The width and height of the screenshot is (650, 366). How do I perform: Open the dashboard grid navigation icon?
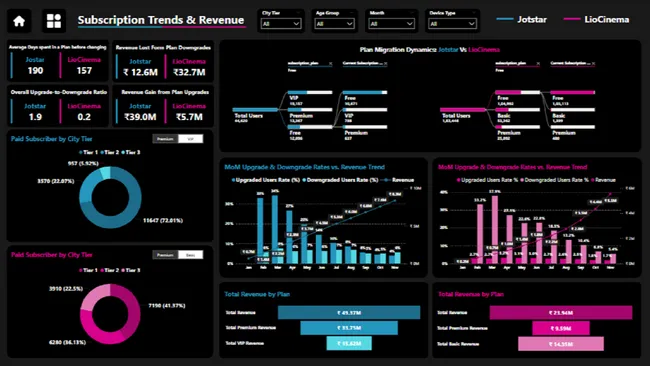tap(54, 21)
